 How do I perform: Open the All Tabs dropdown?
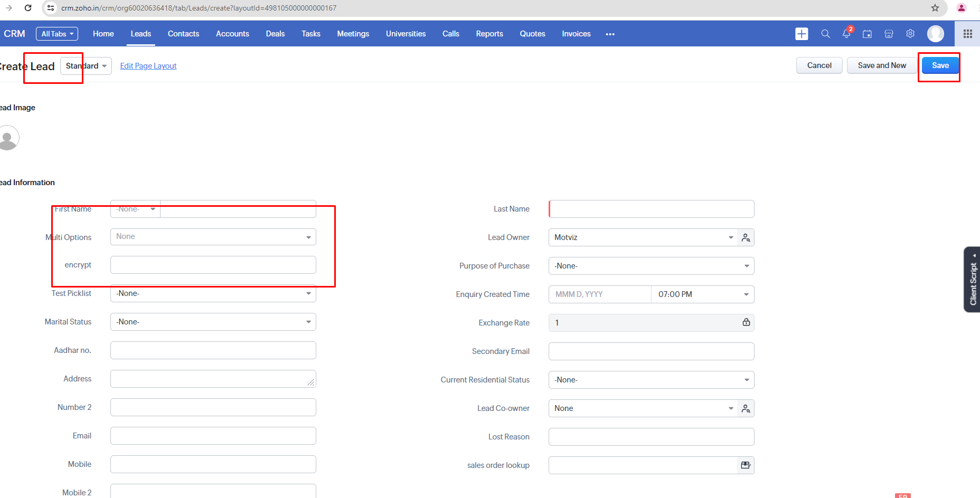(x=57, y=34)
